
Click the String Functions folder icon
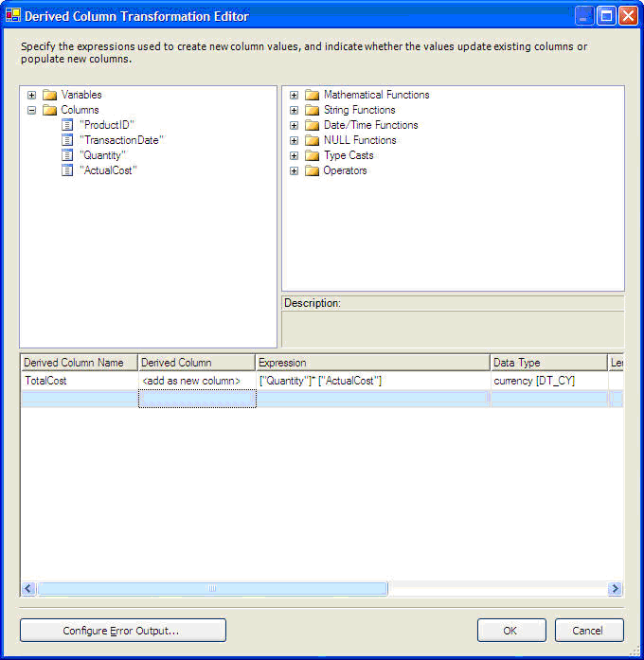312,110
